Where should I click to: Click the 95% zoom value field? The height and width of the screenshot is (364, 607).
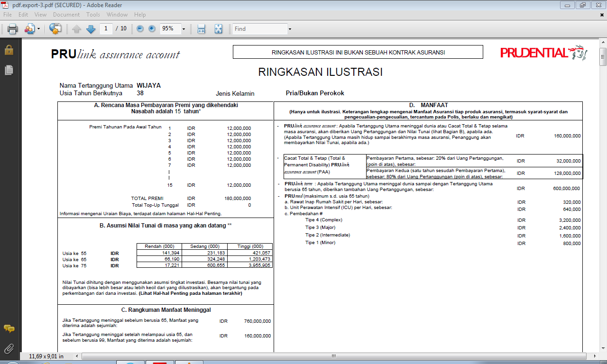click(170, 28)
